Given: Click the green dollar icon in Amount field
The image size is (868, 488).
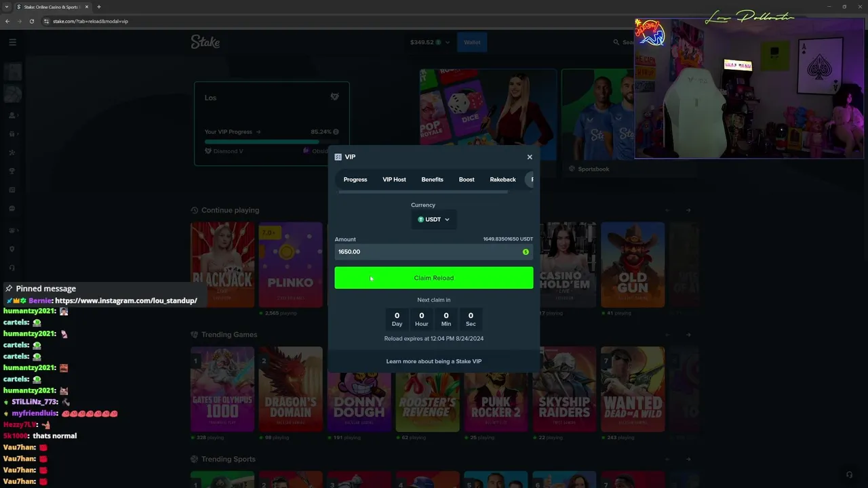Looking at the screenshot, I should click(526, 251).
